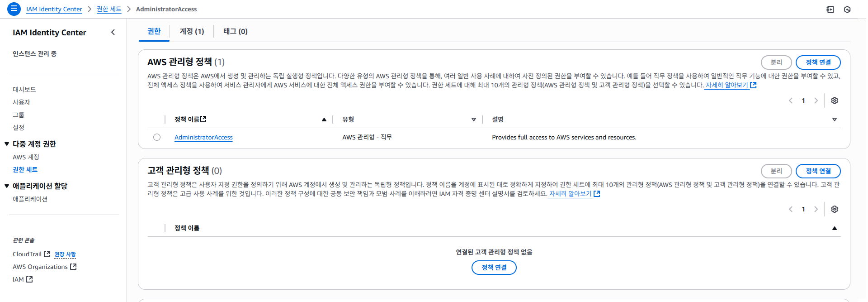Open the hamburger navigation menu
868x302 pixels.
pyautogui.click(x=14, y=9)
